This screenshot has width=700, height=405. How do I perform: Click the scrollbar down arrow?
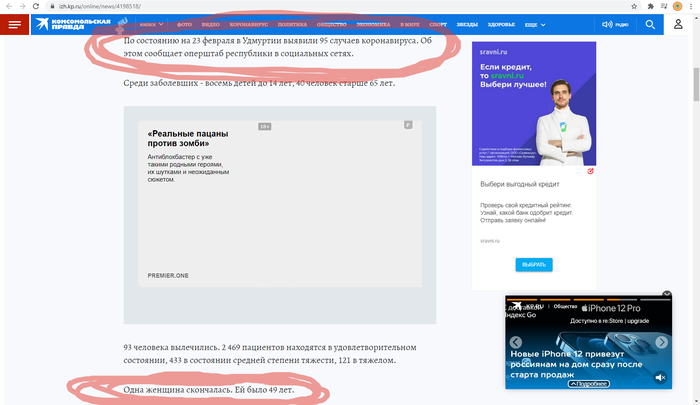click(696, 401)
